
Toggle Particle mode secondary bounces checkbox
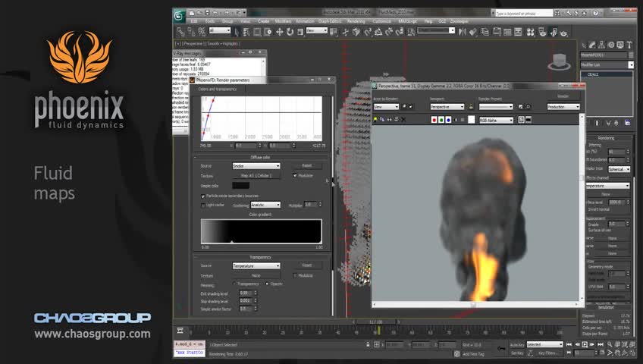click(x=202, y=196)
